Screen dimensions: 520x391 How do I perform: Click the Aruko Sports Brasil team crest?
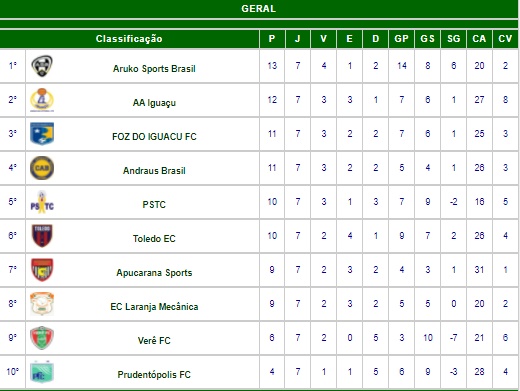tap(42, 66)
